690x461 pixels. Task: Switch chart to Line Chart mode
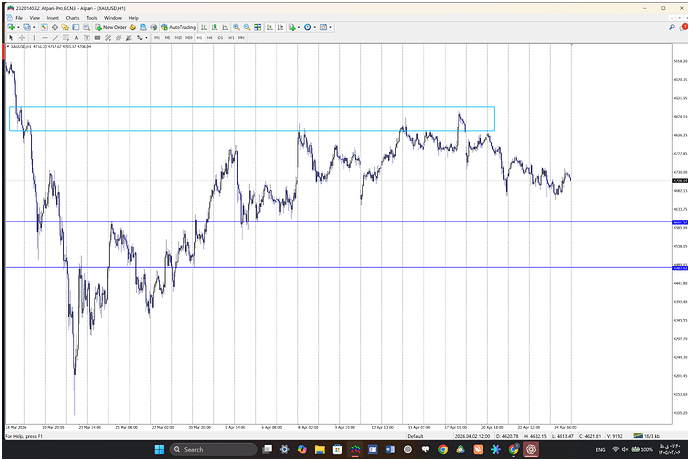(x=225, y=27)
